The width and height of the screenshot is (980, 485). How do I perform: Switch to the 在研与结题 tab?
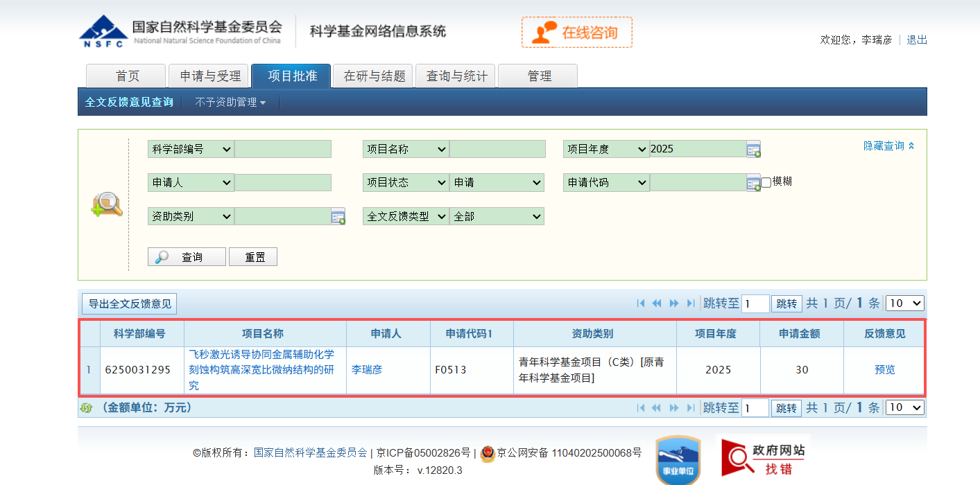tap(372, 76)
